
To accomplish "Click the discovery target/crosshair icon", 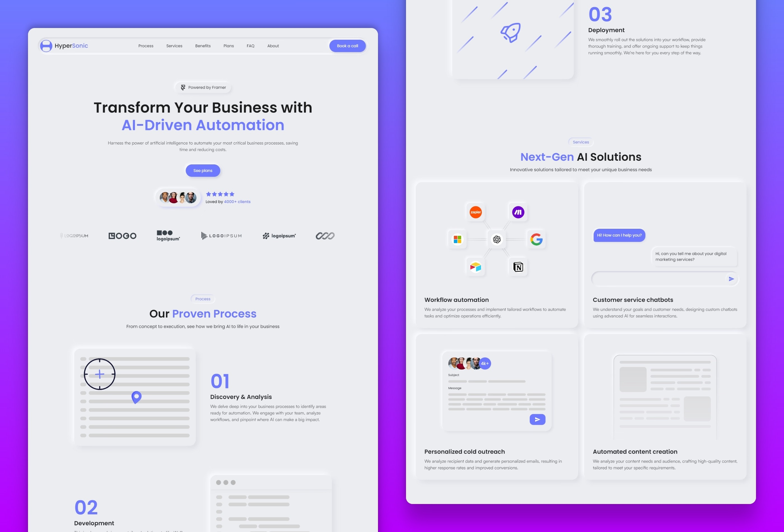I will coord(99,374).
